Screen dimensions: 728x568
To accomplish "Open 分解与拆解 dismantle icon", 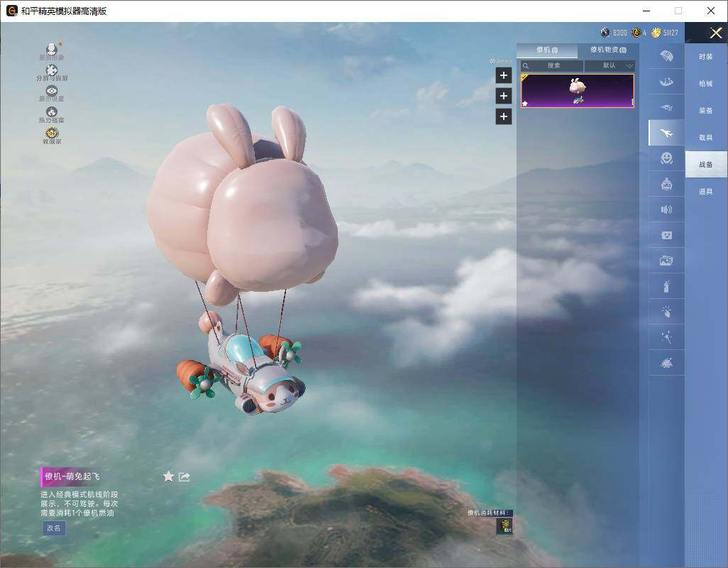I will (x=52, y=70).
